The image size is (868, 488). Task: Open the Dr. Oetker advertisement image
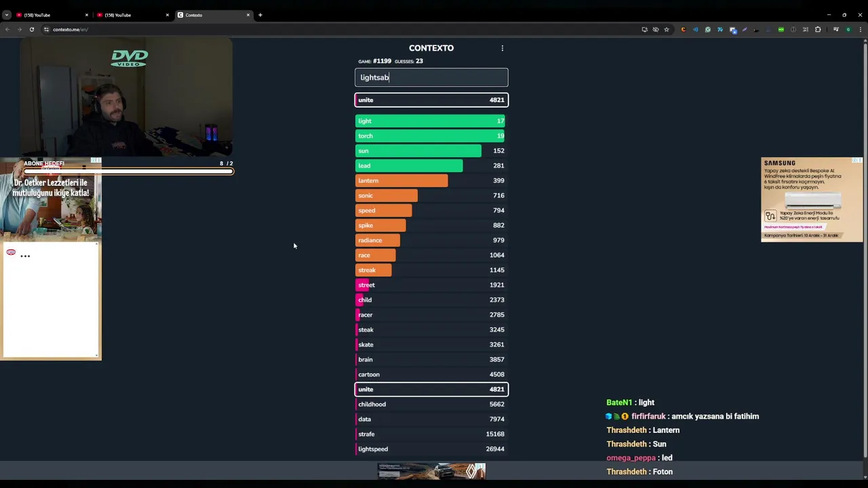coord(51,200)
